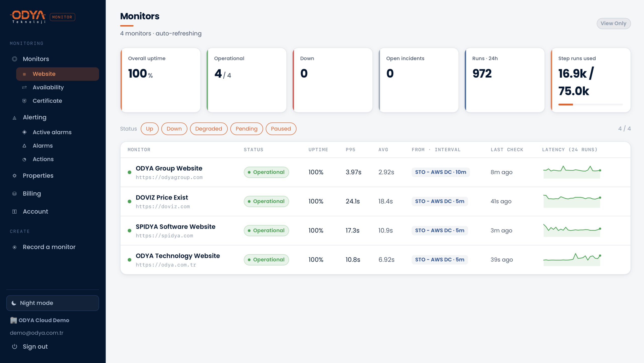
Task: Select the Website menu item
Action: (58, 74)
